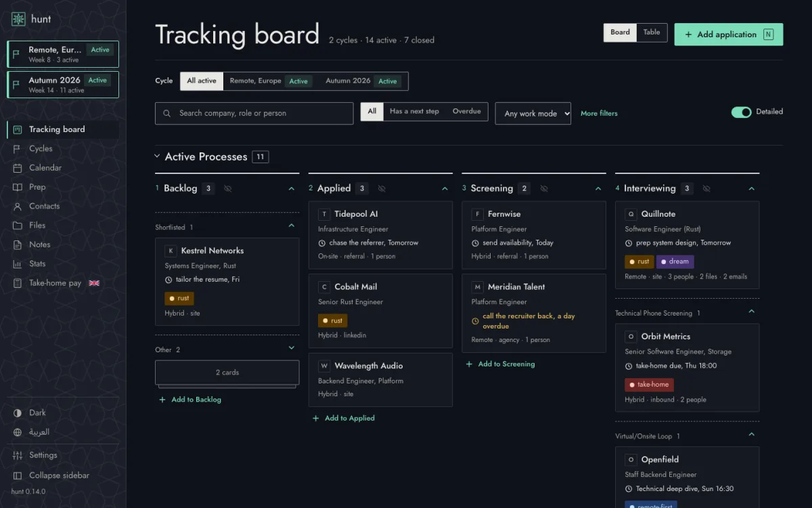Viewport: 812px width, 508px height.
Task: Click the dream tag on Quillnote
Action: pyautogui.click(x=675, y=261)
